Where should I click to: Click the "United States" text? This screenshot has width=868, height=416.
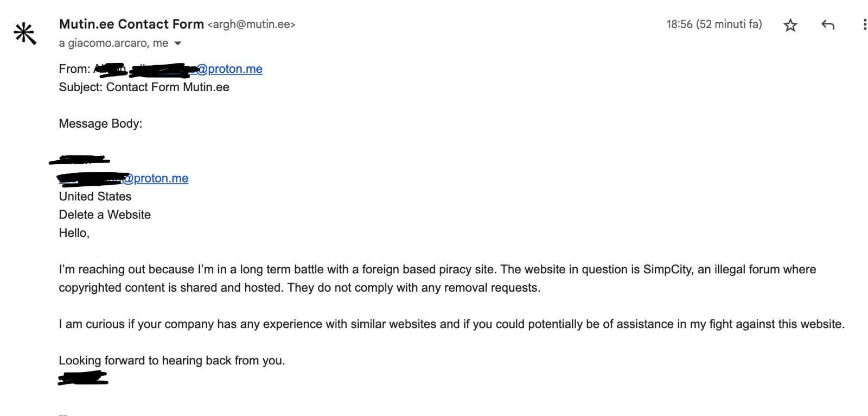pyautogui.click(x=95, y=196)
